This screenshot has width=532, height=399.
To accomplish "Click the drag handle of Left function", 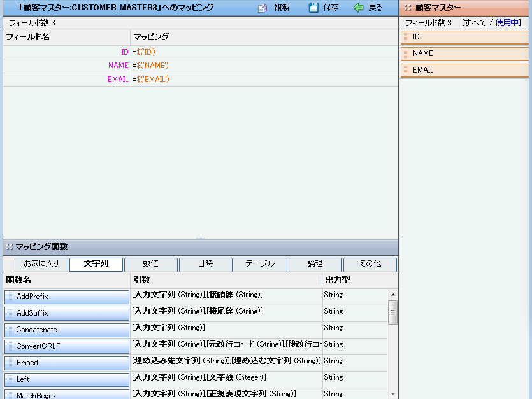I will [10, 379].
